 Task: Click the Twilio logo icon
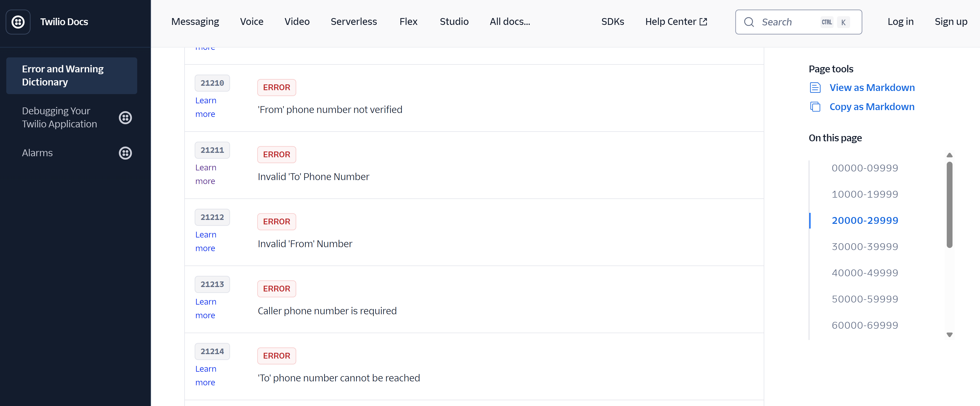click(18, 22)
